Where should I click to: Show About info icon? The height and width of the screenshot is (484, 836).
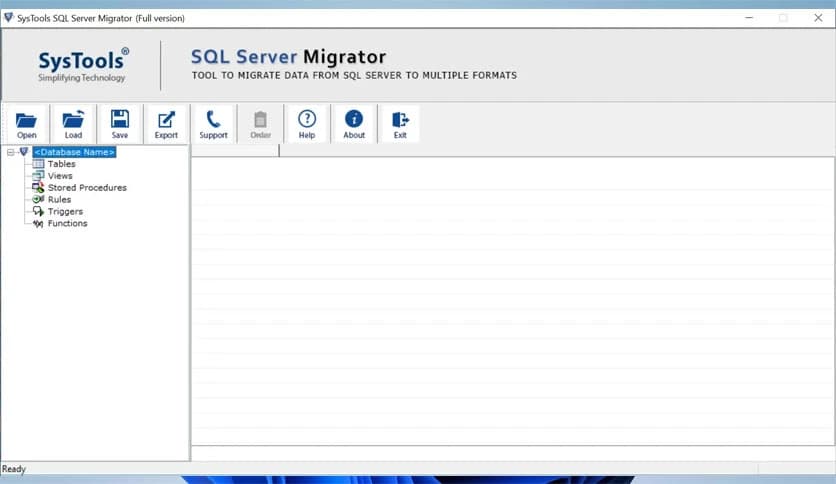354,124
